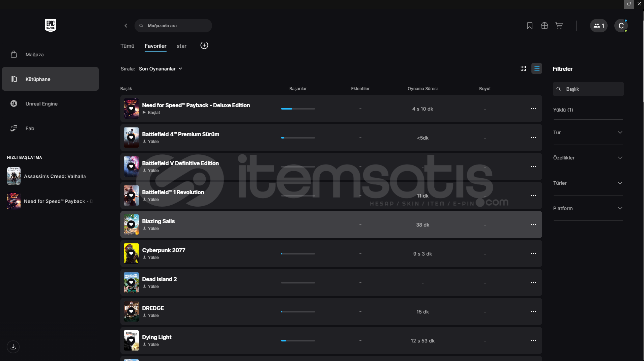The height and width of the screenshot is (361, 644).
Task: Click the gift box icon
Action: pos(544,26)
